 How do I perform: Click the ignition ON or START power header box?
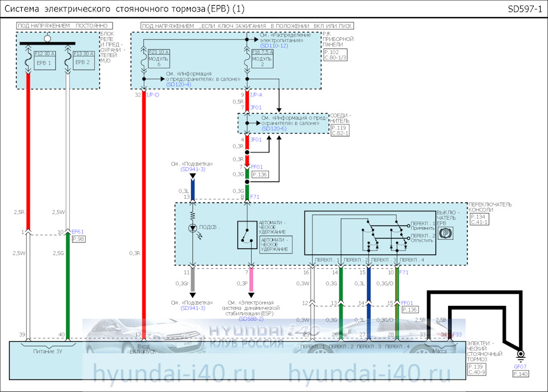247,26
